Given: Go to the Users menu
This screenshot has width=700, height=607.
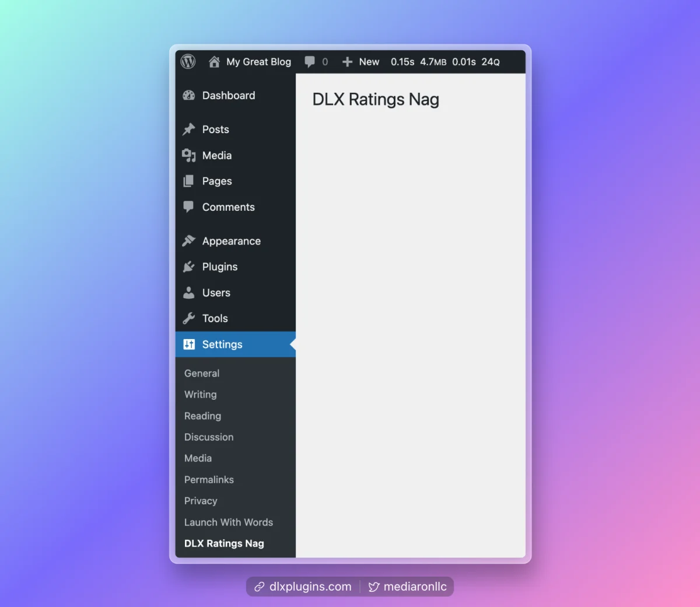Looking at the screenshot, I should pyautogui.click(x=236, y=292).
